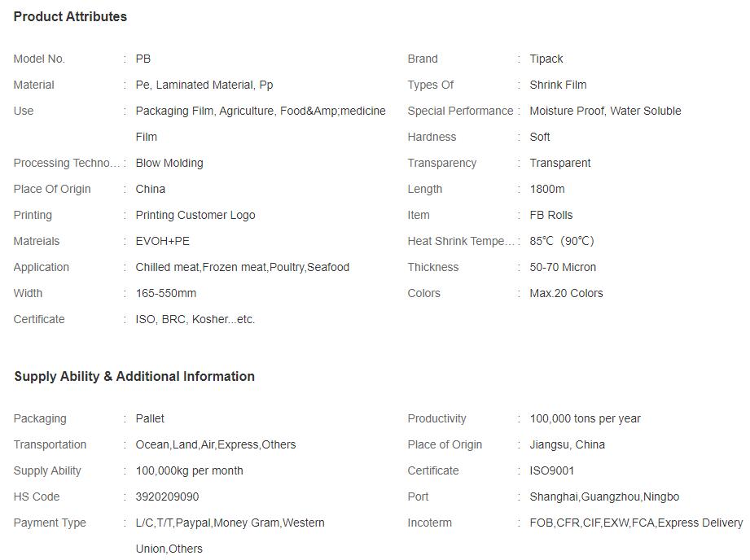Select the Tipack brand value
The width and height of the screenshot is (750, 560).
(x=546, y=59)
